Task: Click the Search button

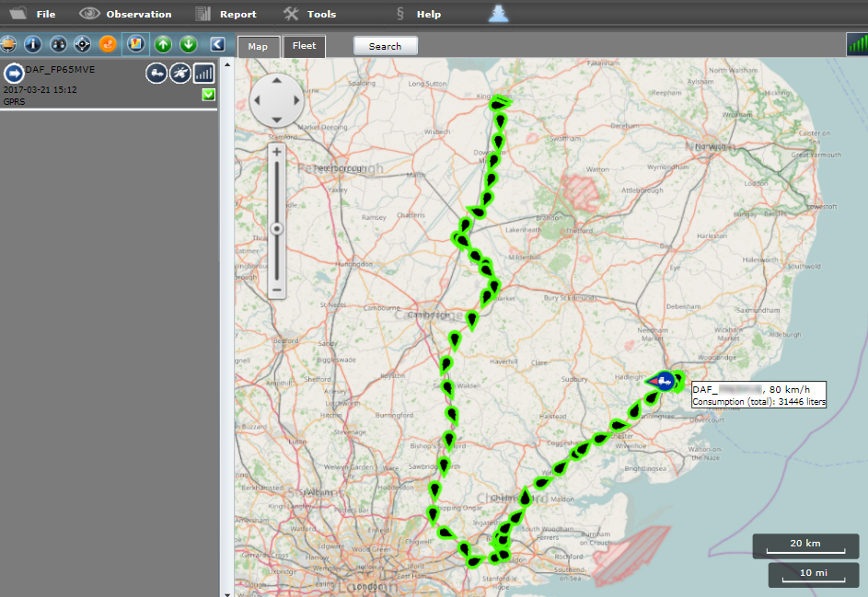Action: (385, 46)
